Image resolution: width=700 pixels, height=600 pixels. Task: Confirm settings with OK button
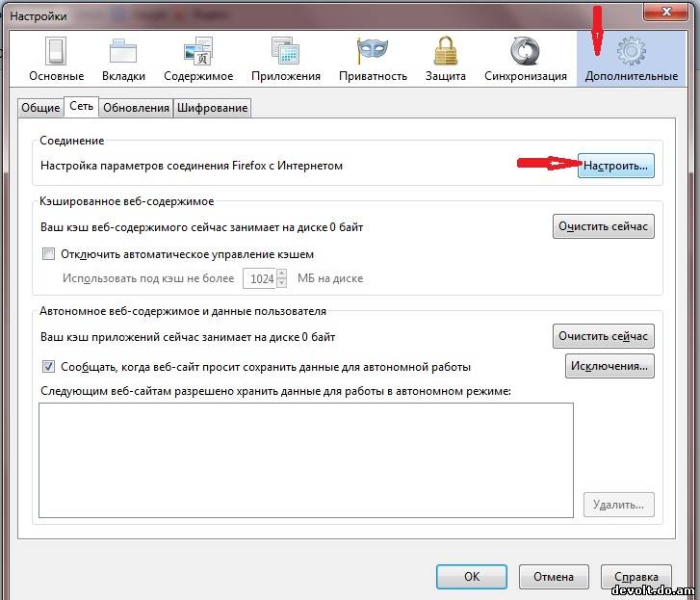pos(472,577)
